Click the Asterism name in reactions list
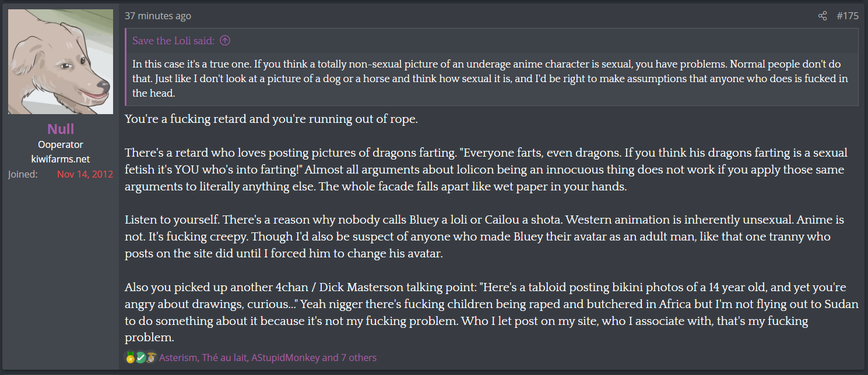 click(178, 358)
